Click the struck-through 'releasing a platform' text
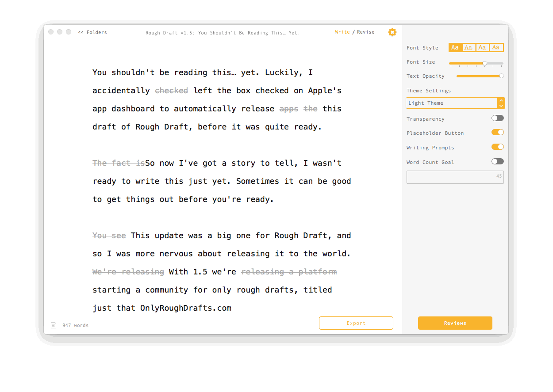 (x=289, y=272)
